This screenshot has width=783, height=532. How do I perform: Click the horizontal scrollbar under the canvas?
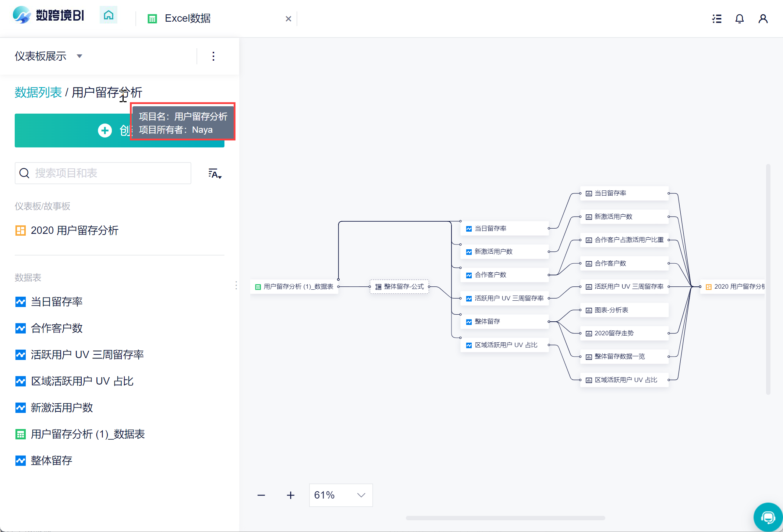[x=505, y=518]
